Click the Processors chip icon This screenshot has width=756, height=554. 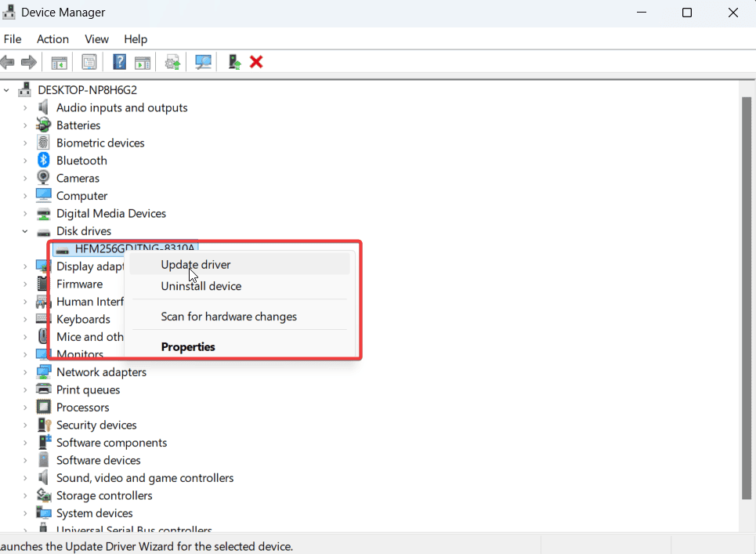(x=43, y=407)
